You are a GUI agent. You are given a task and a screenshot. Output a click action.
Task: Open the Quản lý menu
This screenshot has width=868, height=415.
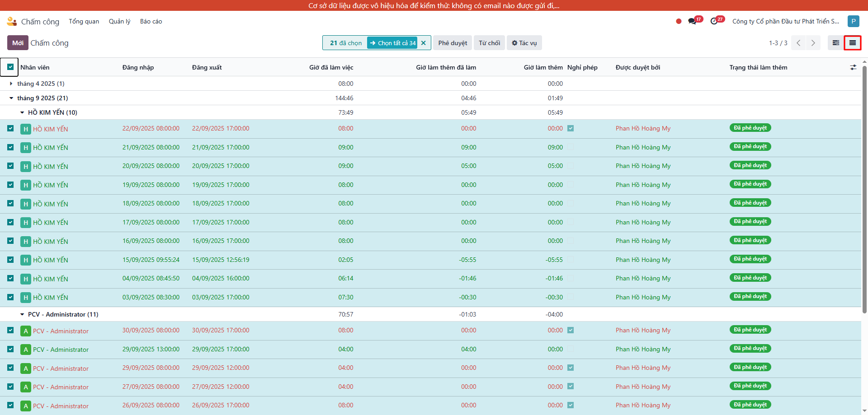[119, 21]
